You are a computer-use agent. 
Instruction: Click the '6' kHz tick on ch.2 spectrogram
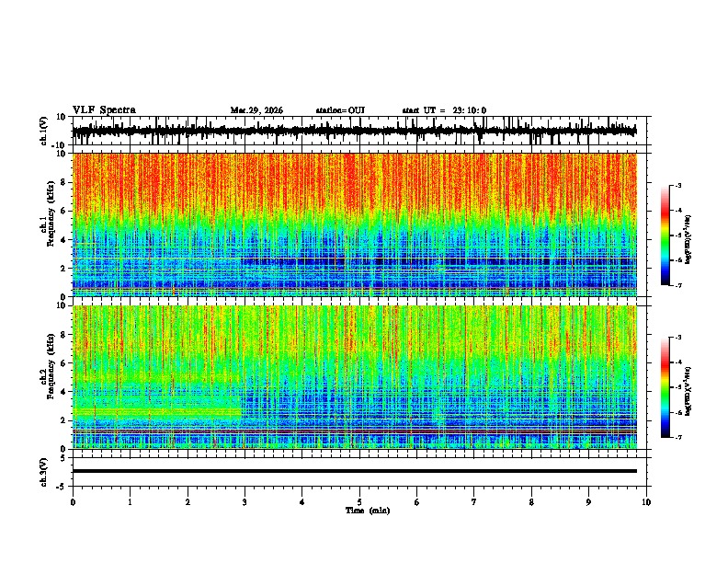tap(64, 363)
